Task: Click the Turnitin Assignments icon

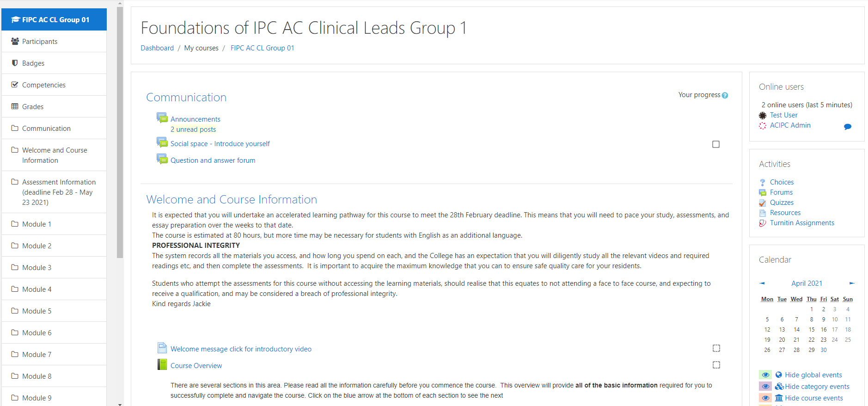Action: pyautogui.click(x=763, y=223)
